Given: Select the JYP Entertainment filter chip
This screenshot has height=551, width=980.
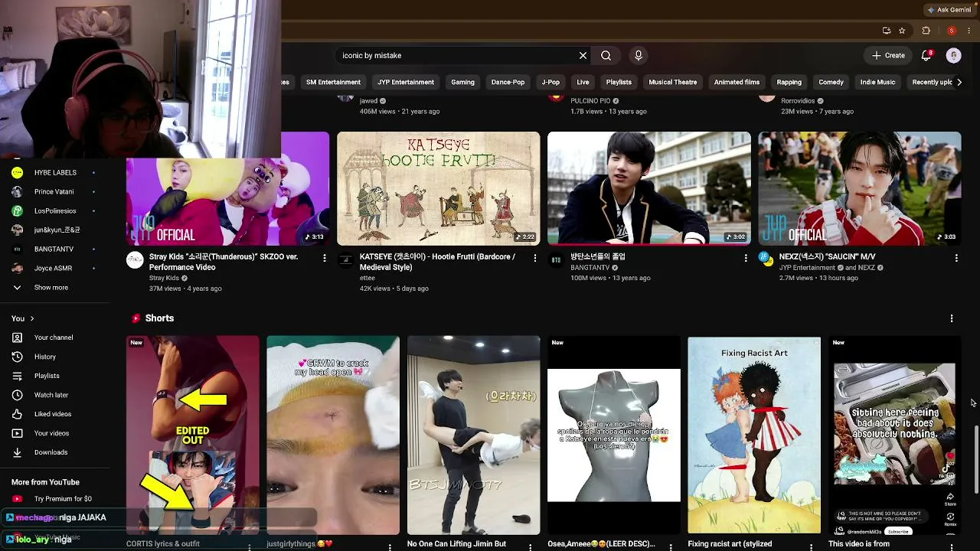Looking at the screenshot, I should pyautogui.click(x=406, y=82).
